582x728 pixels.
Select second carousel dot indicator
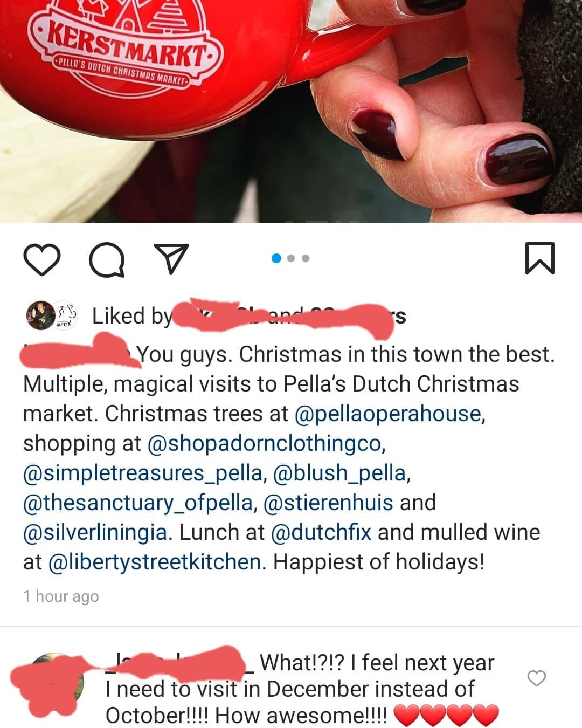pyautogui.click(x=291, y=258)
